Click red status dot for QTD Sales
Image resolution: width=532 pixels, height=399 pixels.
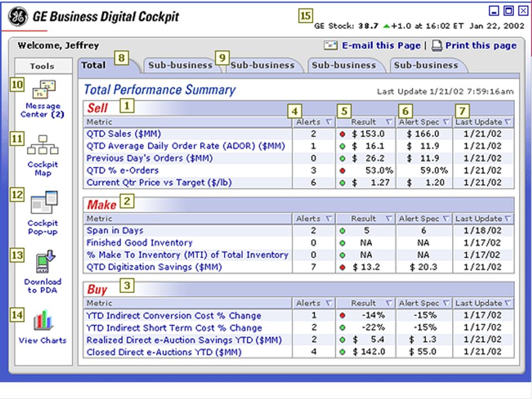click(x=342, y=134)
